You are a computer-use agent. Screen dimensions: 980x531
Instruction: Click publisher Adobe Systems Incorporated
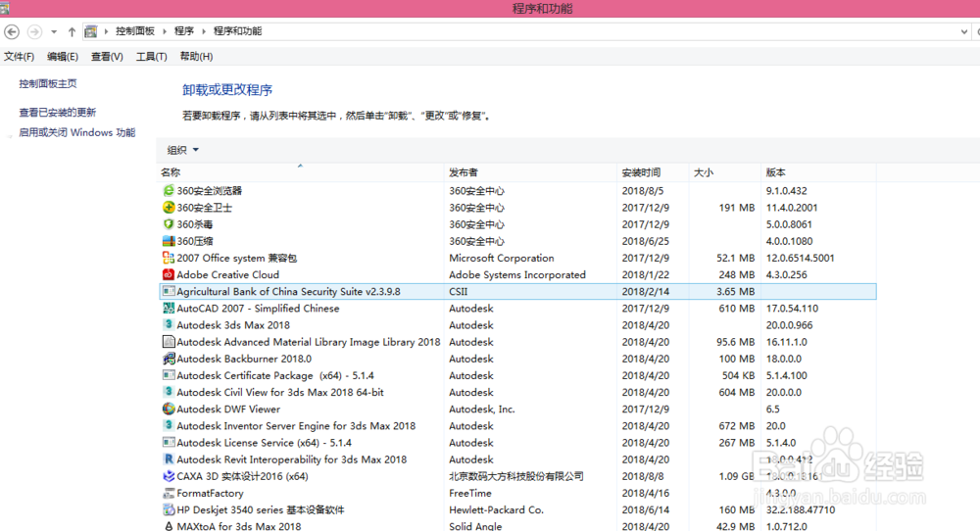[x=516, y=275]
